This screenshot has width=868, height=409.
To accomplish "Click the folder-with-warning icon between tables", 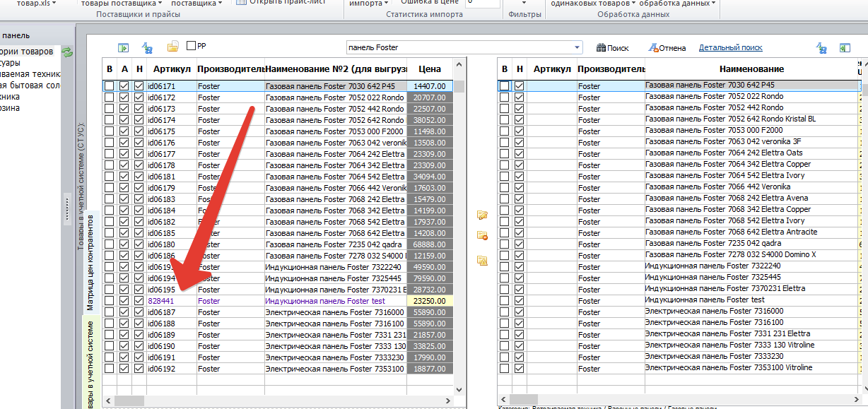I will pos(483,261).
